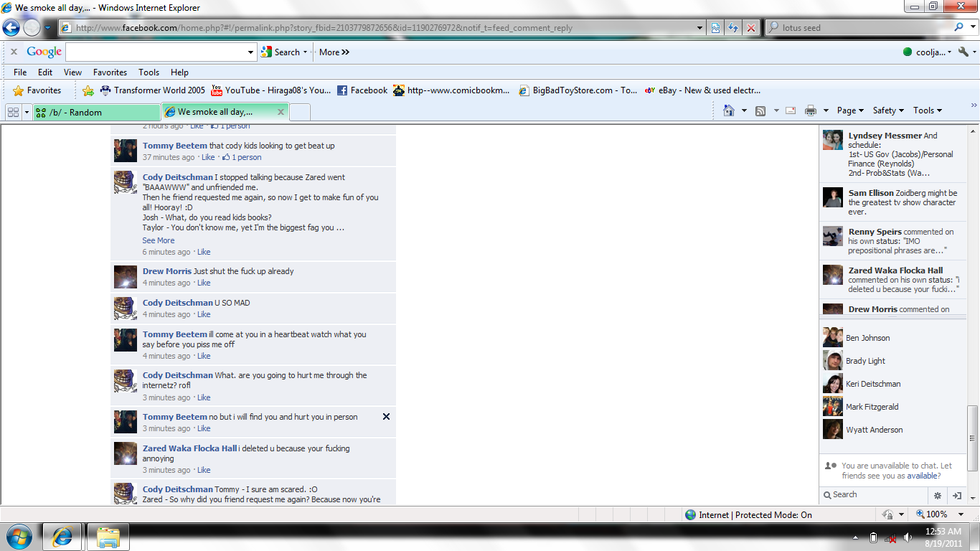Click the Read Mail envelope icon

coord(791,110)
